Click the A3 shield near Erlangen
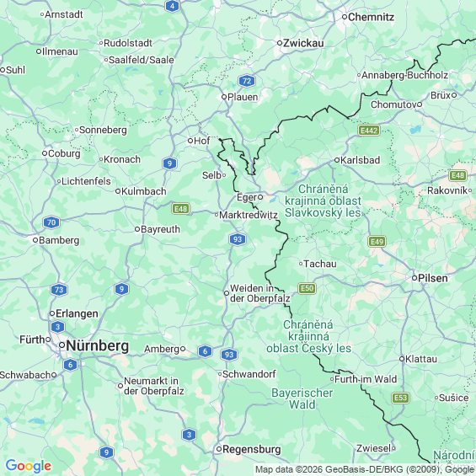 (57, 327)
